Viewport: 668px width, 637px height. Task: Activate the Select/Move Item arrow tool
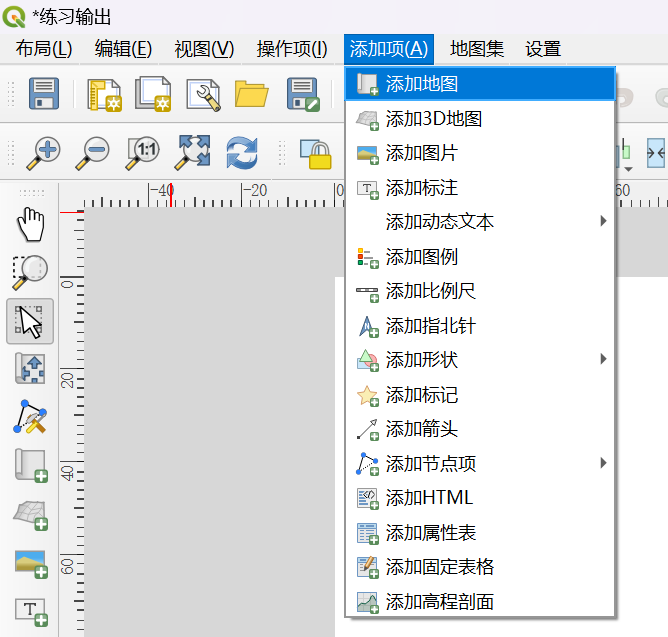(30, 321)
